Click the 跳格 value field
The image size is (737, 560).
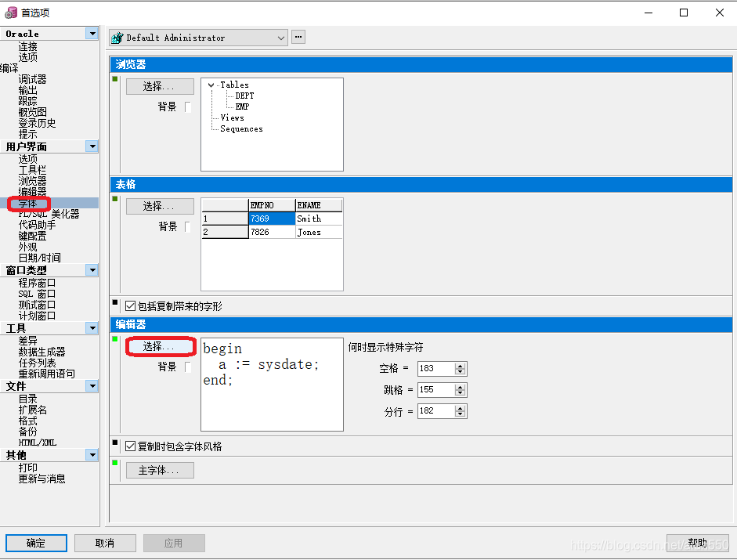point(436,390)
